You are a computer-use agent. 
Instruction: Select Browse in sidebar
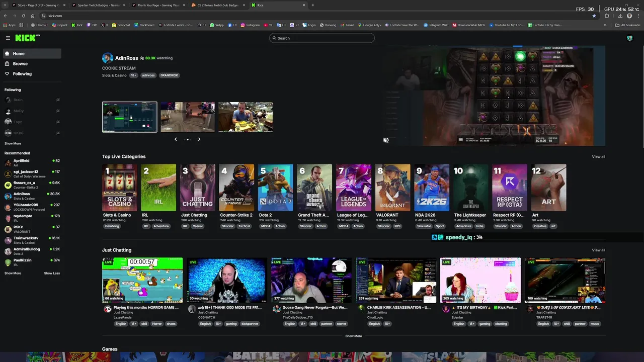[x=32, y=63]
